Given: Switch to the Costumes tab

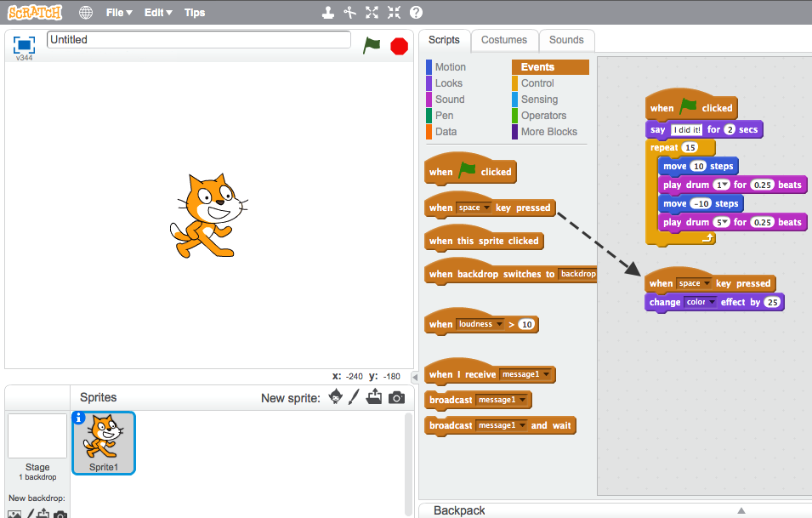Looking at the screenshot, I should [504, 41].
